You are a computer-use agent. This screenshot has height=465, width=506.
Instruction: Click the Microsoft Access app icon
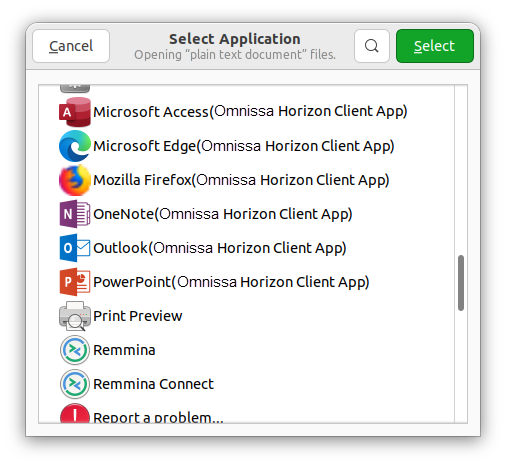[x=75, y=112]
